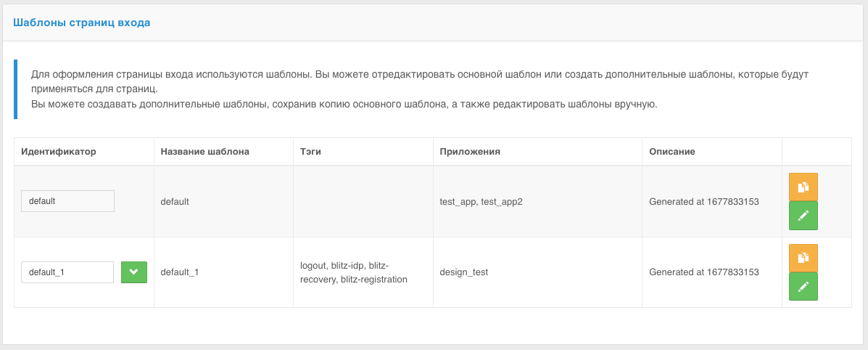Open the pencil editor for default_1
868x350 pixels.
tap(803, 286)
